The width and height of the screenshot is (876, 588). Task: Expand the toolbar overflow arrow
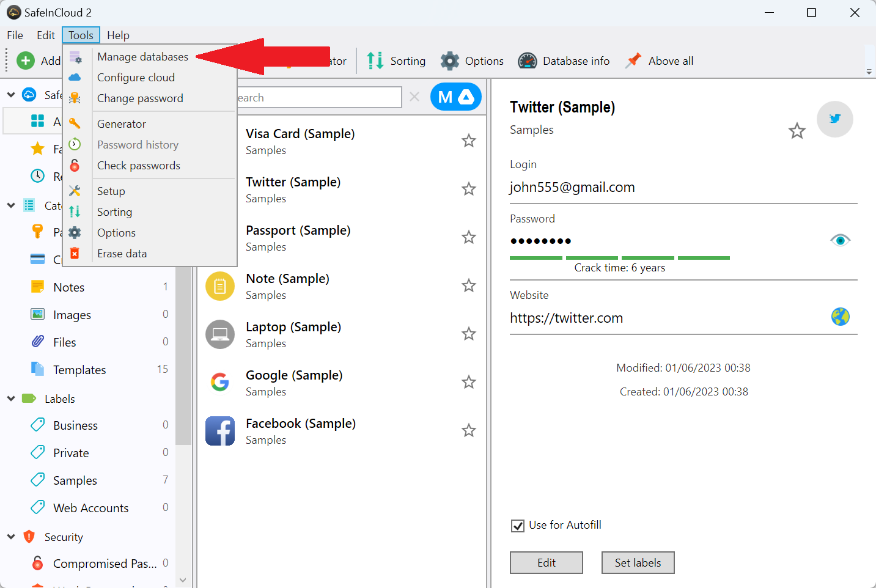tap(869, 72)
